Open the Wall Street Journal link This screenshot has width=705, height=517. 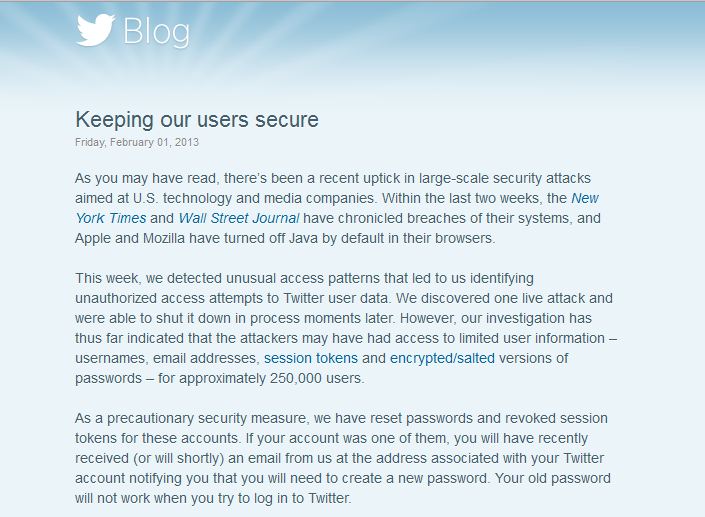click(239, 218)
